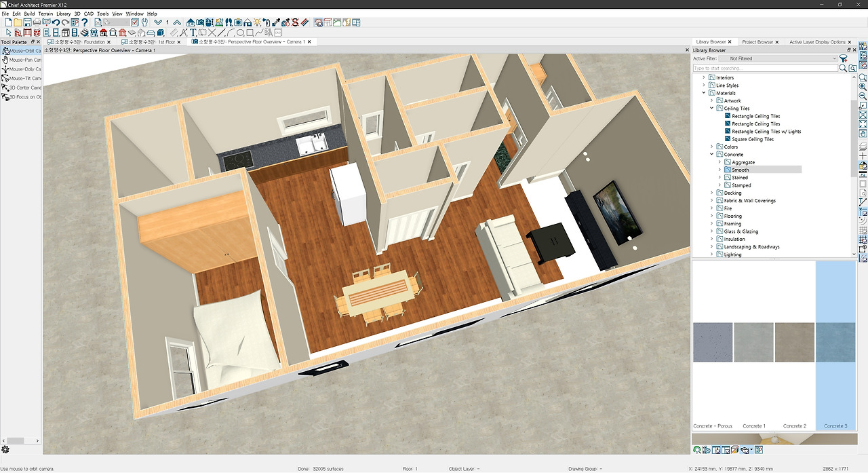
Task: Click the Adjust Lights bulb icon
Action: [257, 22]
